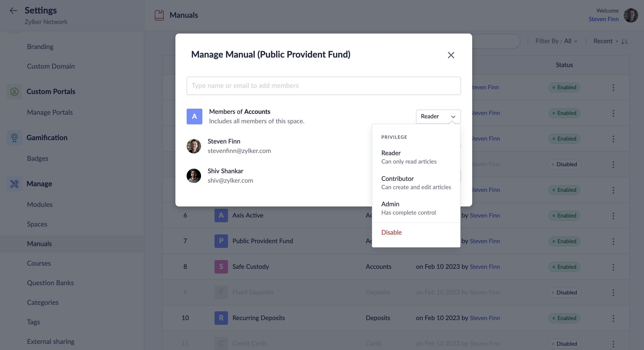Screen dimensions: 644x350
Task: Choose Disable in the privilege menu
Action: point(391,232)
